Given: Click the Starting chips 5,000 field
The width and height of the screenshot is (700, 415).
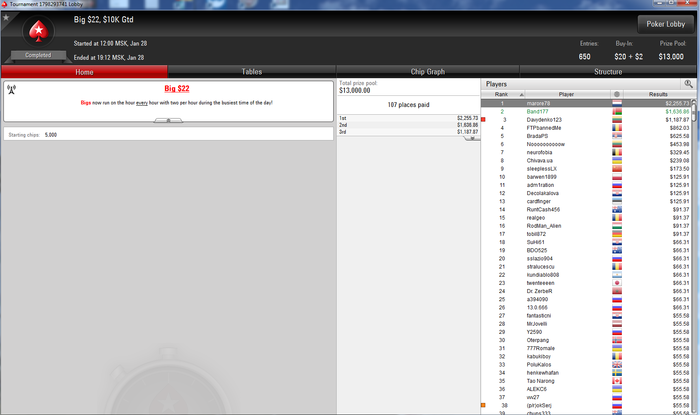Looking at the screenshot, I should pos(168,134).
